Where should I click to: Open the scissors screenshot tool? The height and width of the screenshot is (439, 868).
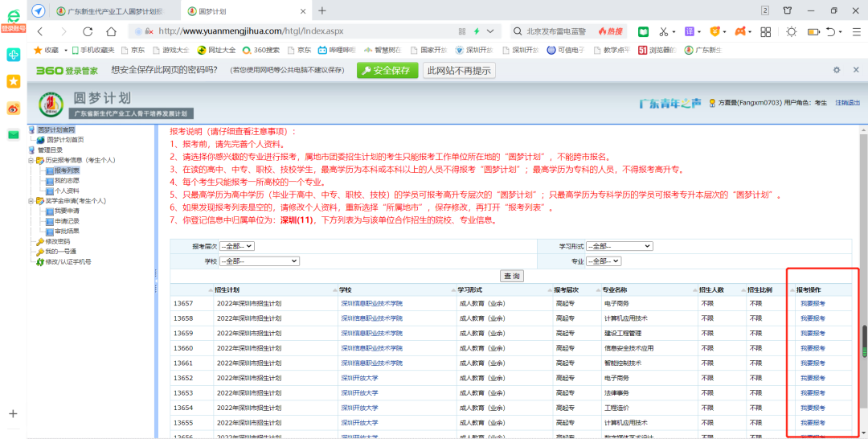coord(664,31)
